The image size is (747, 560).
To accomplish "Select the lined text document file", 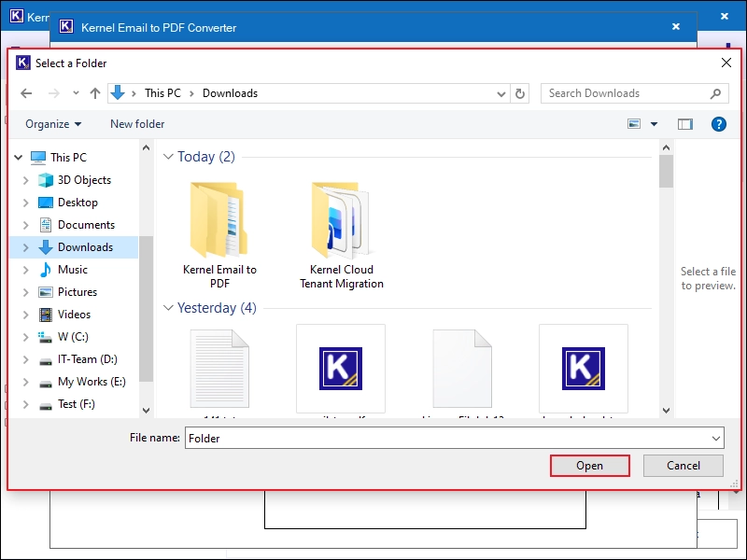I will 219,369.
